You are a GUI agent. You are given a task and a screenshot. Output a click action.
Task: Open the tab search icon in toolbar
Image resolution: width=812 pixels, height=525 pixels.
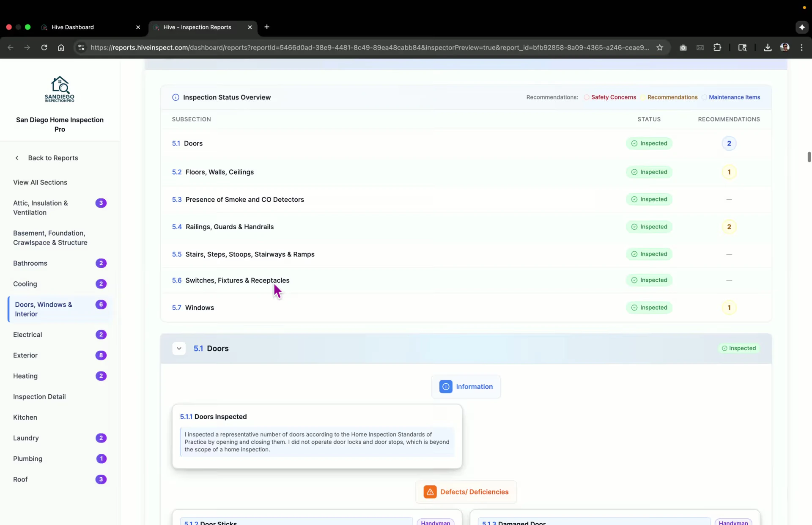tap(742, 47)
